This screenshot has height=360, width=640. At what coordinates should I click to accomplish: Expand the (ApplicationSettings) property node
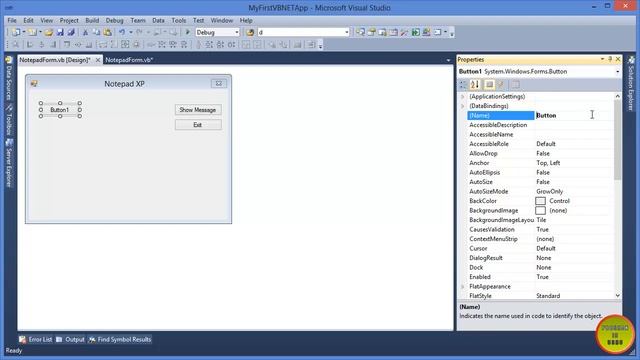463,97
